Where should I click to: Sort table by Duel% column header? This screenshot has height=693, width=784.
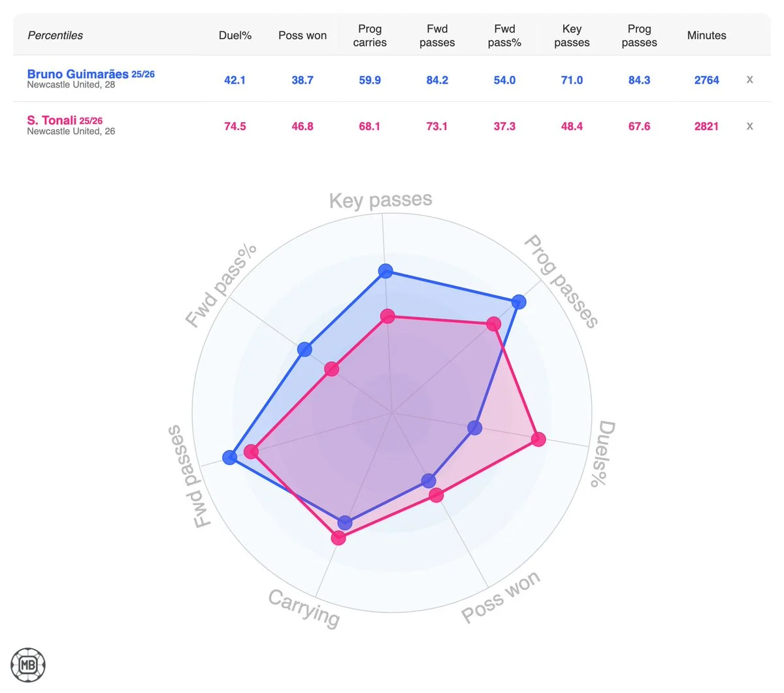[x=235, y=35]
